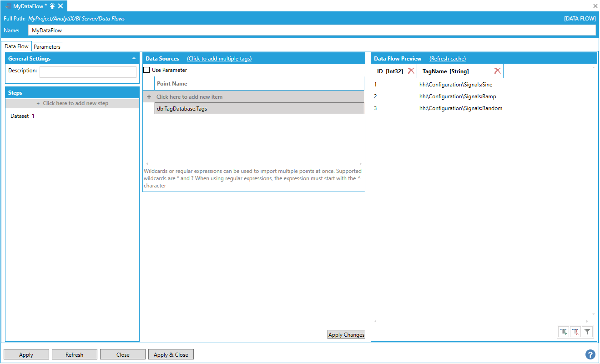600x364 pixels.
Task: Click the plus icon to add new item
Action: (149, 97)
